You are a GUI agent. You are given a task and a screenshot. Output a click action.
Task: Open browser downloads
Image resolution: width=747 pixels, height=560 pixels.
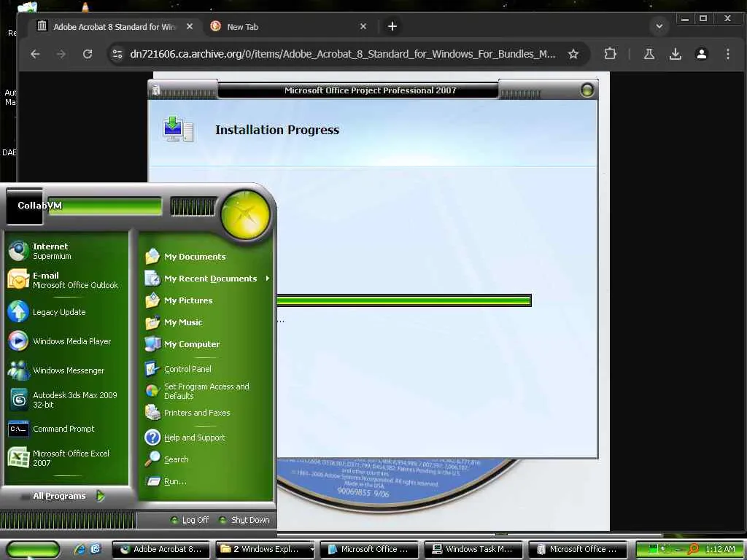(675, 54)
